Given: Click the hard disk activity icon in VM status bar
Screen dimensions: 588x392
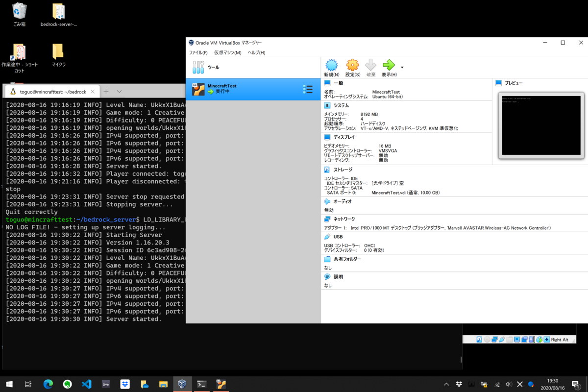Looking at the screenshot, I should click(x=479, y=340).
